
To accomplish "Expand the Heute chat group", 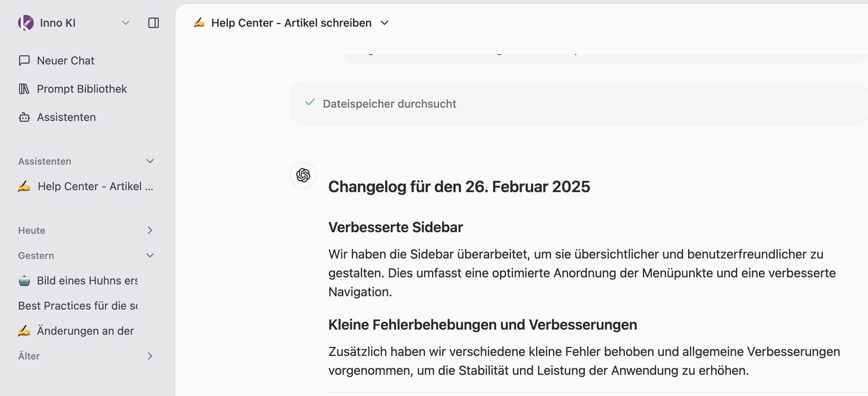I will click(150, 230).
